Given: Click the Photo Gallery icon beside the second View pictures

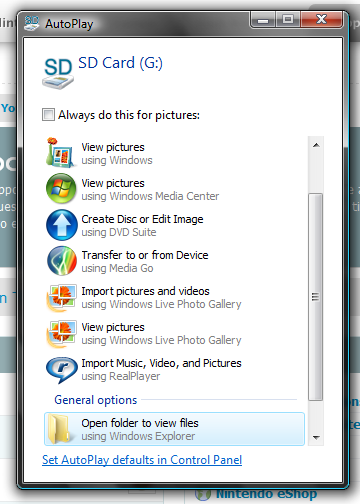Looking at the screenshot, I should coord(61,333).
